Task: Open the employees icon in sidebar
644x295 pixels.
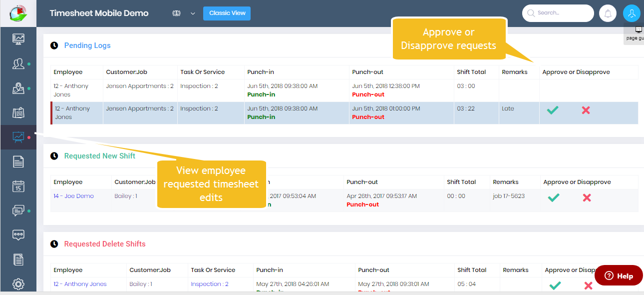Action: click(18, 64)
